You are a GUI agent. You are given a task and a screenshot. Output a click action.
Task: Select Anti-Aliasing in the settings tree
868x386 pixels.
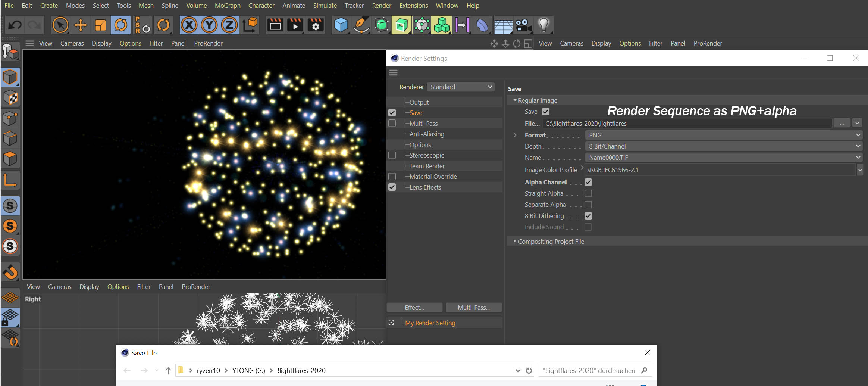427,134
